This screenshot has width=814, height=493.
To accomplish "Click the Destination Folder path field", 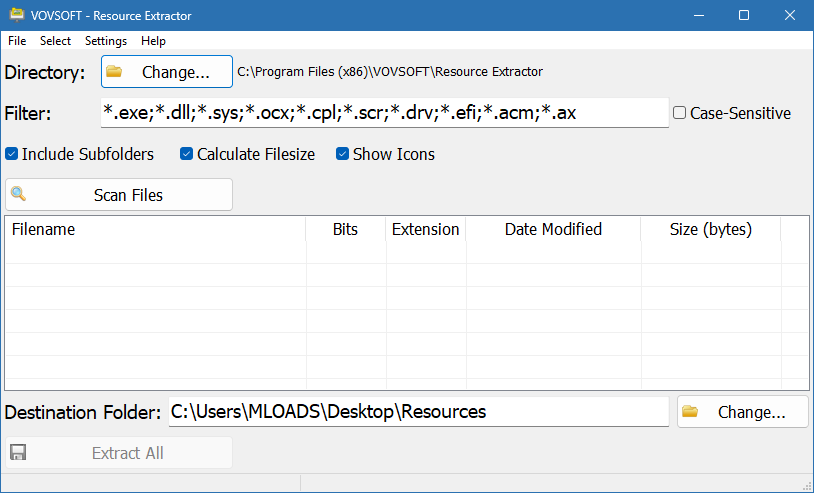I will pos(418,412).
